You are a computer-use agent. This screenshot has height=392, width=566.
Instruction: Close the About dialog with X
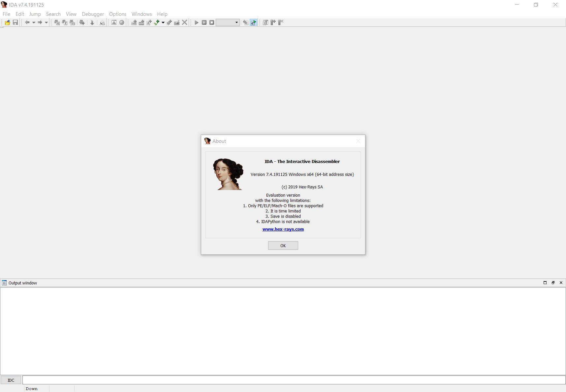358,141
